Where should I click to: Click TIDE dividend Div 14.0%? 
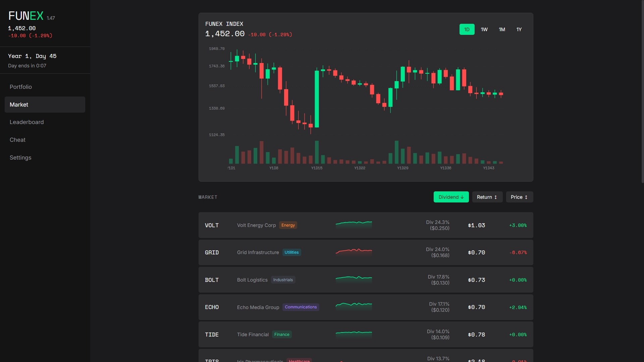tap(438, 331)
